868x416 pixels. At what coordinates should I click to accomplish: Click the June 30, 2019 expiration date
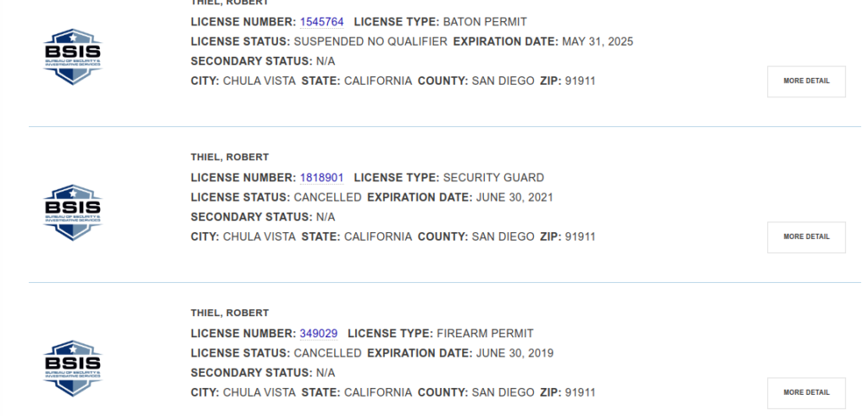click(x=515, y=353)
